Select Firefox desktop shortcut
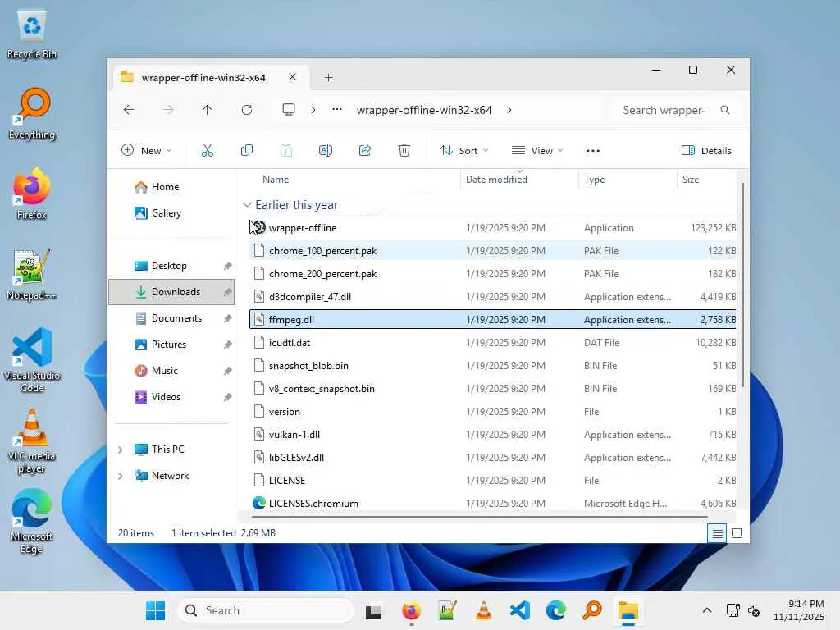 pyautogui.click(x=32, y=194)
